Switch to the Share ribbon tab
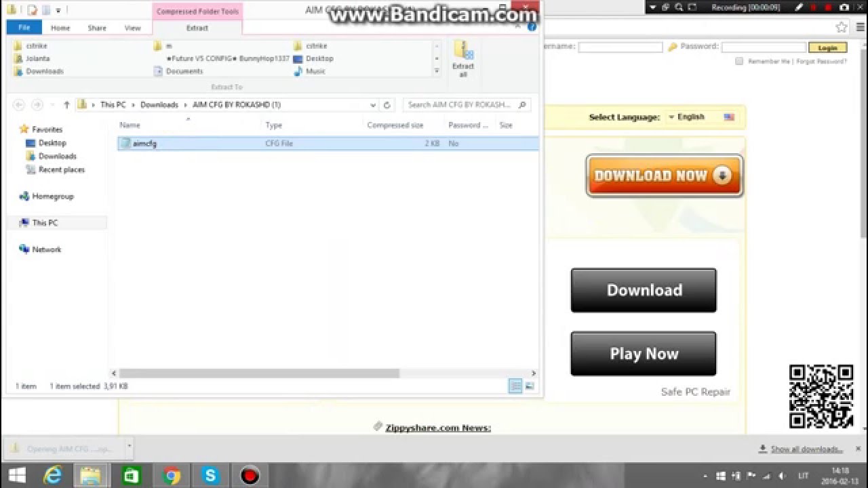The image size is (868, 488). point(97,28)
